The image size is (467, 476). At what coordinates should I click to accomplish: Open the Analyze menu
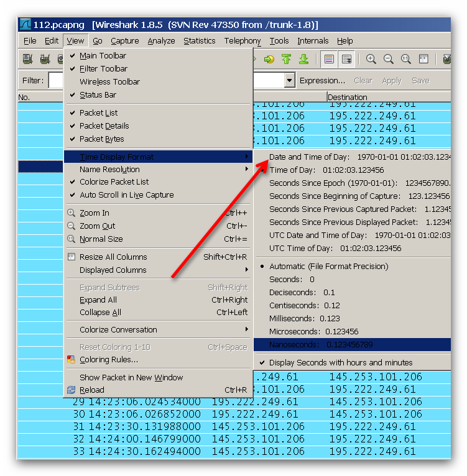[x=161, y=40]
